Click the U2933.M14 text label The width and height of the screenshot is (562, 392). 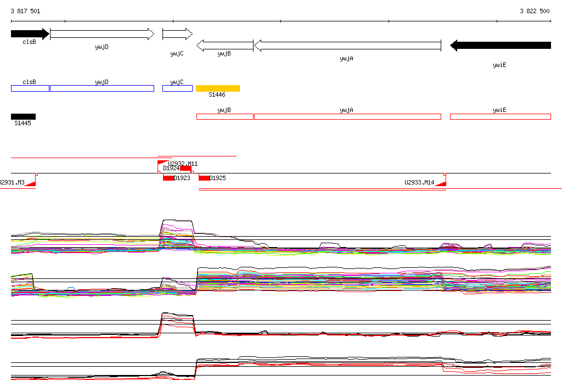419,182
